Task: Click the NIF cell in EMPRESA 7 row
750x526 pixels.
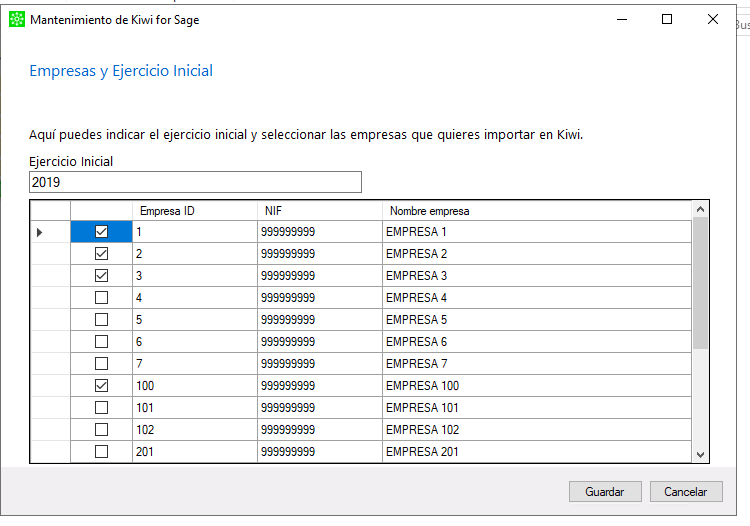Action: [x=320, y=364]
